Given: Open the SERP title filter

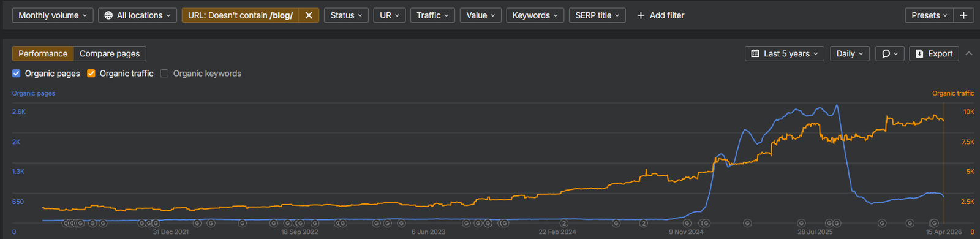Looking at the screenshot, I should 597,15.
